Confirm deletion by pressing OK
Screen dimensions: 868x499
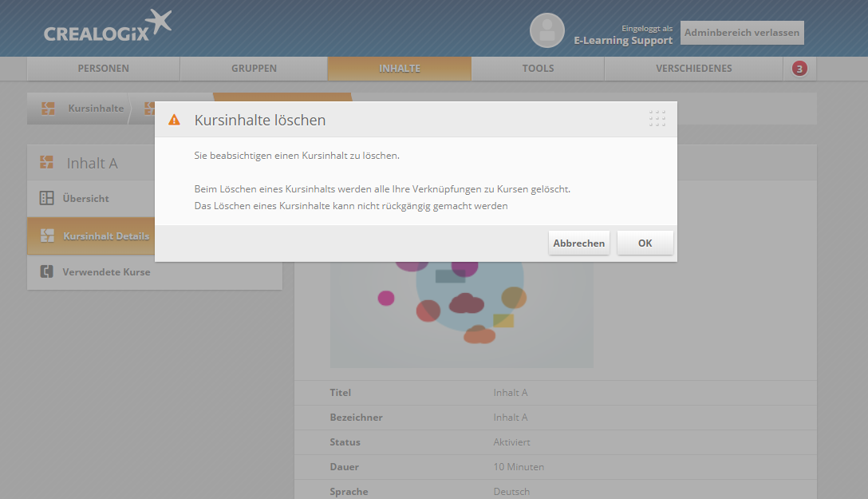[645, 244]
